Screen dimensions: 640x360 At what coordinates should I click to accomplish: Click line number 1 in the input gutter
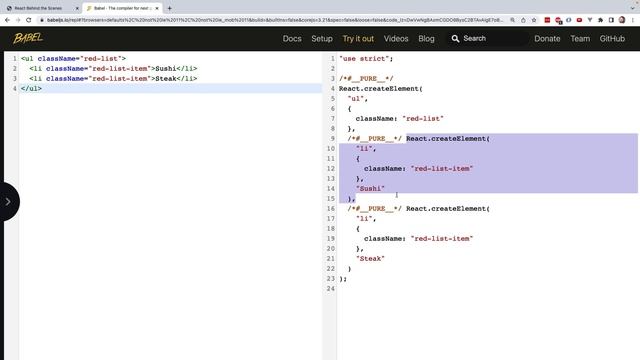click(x=14, y=59)
